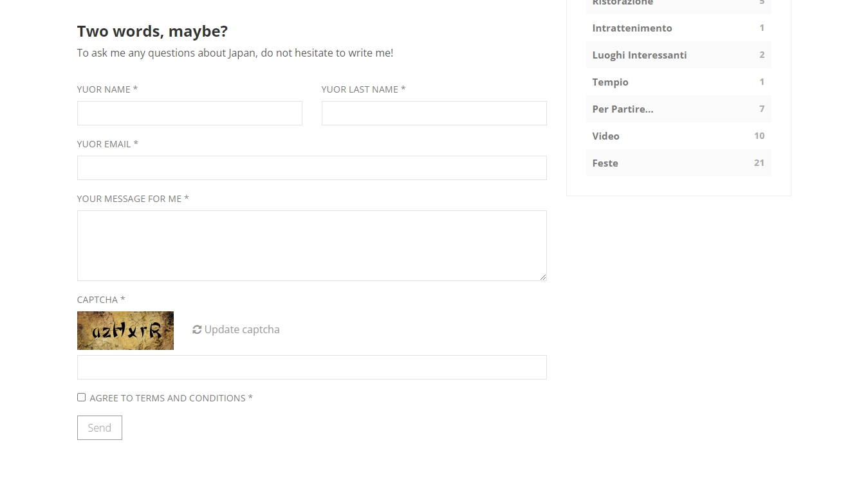This screenshot has height=494, width=868.
Task: Select the Tempio category link
Action: point(610,82)
